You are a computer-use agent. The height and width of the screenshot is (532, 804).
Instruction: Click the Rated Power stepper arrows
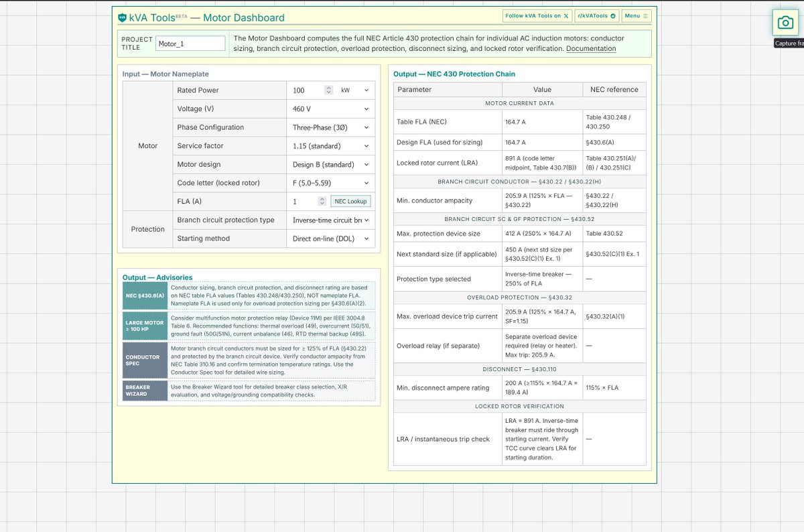[328, 90]
